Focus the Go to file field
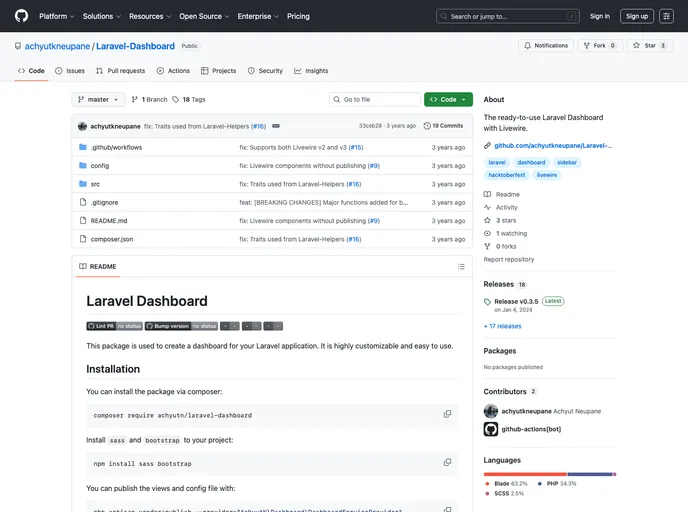 (x=375, y=100)
